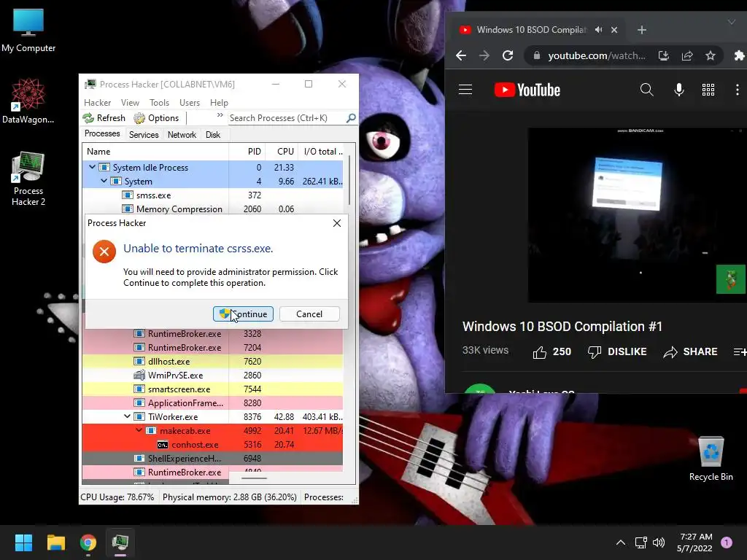Click Refresh in Process Hacker toolbar
This screenshot has height=560, width=747.
tap(104, 118)
